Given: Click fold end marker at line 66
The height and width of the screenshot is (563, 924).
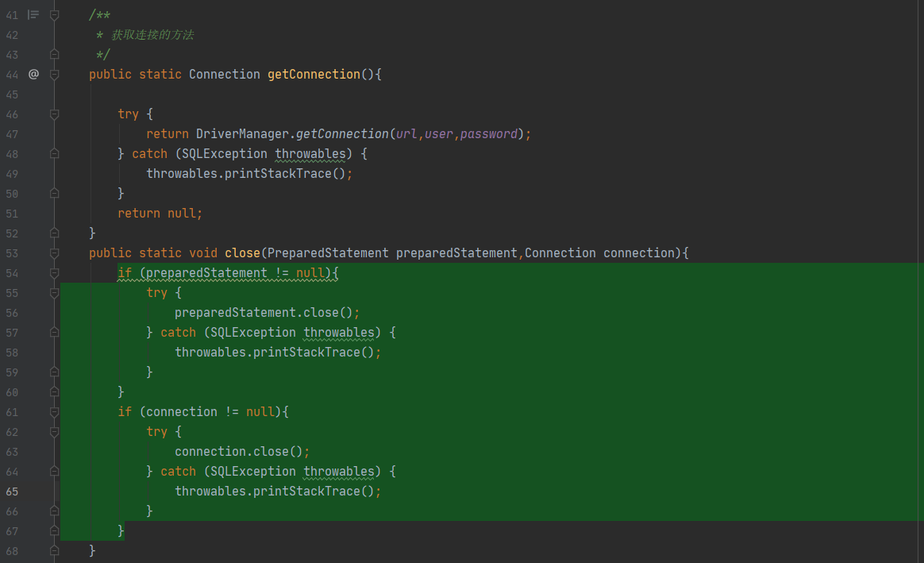Looking at the screenshot, I should [54, 511].
